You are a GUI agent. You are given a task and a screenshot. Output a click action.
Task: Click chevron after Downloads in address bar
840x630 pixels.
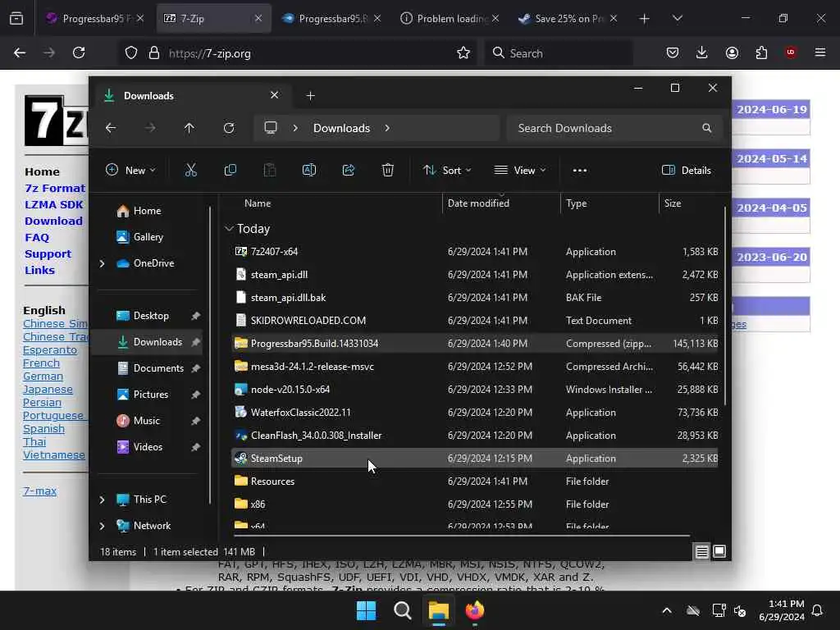[387, 128]
